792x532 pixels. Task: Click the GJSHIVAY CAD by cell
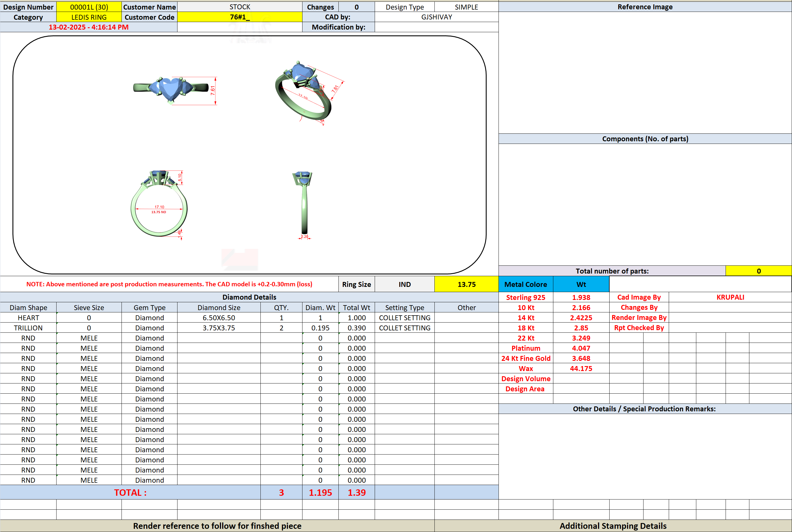436,17
